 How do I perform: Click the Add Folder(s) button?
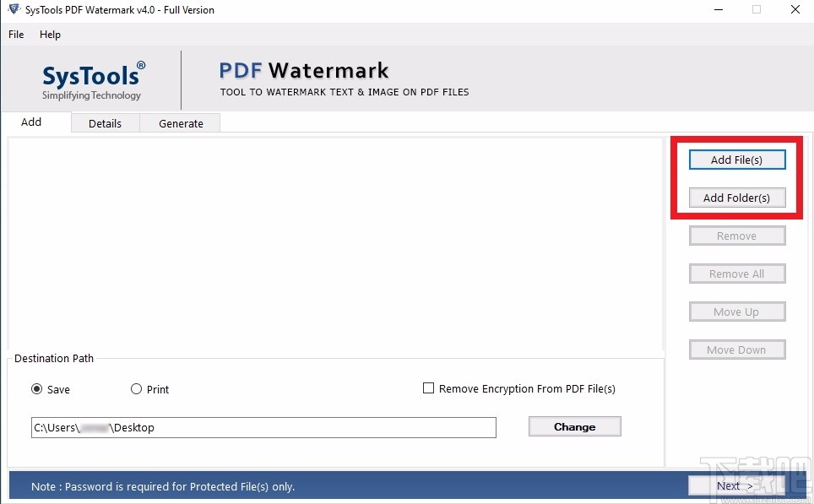point(737,198)
